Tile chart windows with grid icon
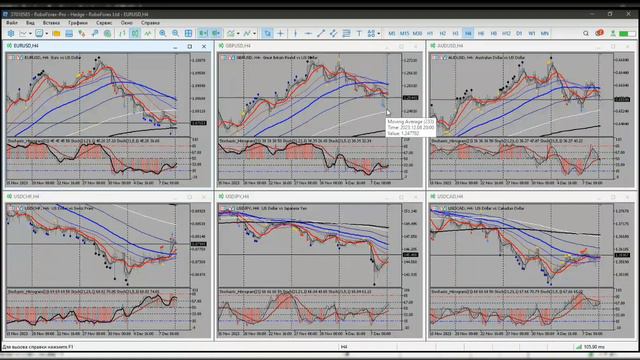 coord(188,33)
